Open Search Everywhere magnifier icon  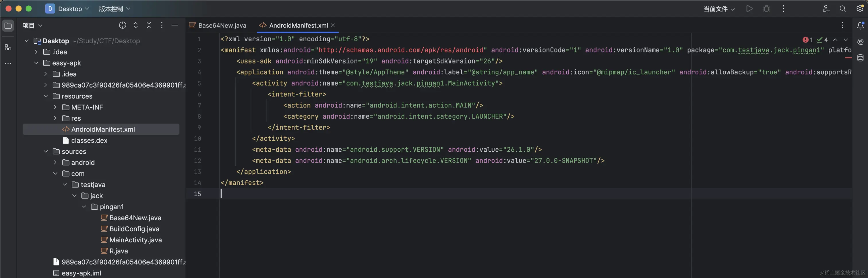(843, 9)
